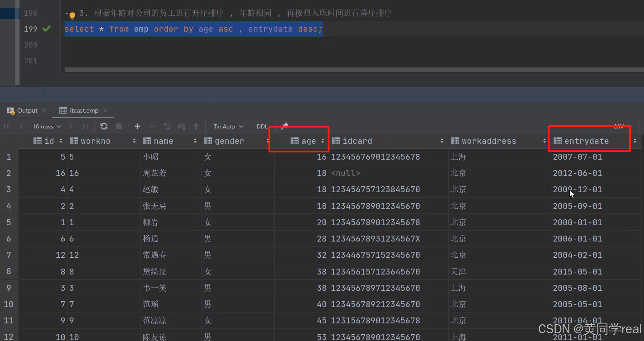Click the name cell 常遇春

click(x=171, y=255)
